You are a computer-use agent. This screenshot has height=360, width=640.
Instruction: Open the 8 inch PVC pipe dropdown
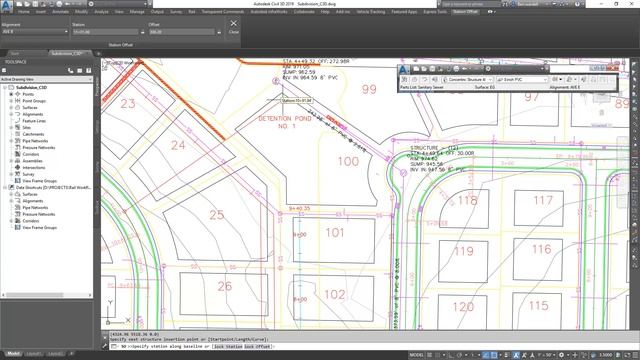pos(522,80)
